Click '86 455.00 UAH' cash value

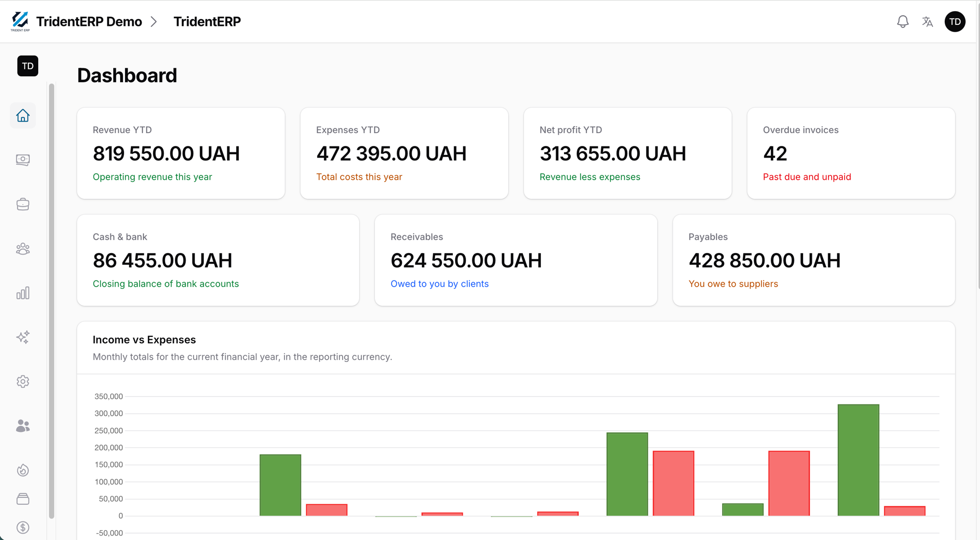coord(162,260)
